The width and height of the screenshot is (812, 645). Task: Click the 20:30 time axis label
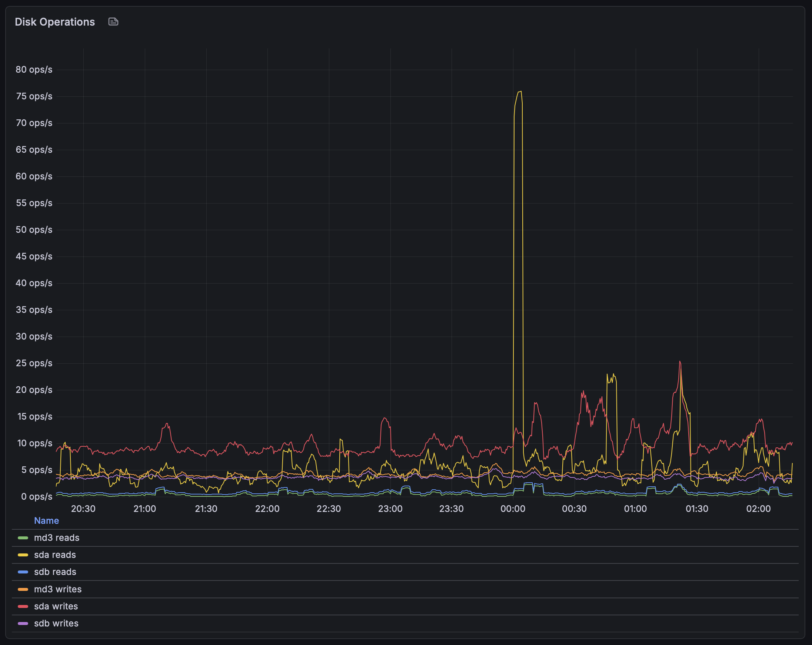(x=83, y=509)
